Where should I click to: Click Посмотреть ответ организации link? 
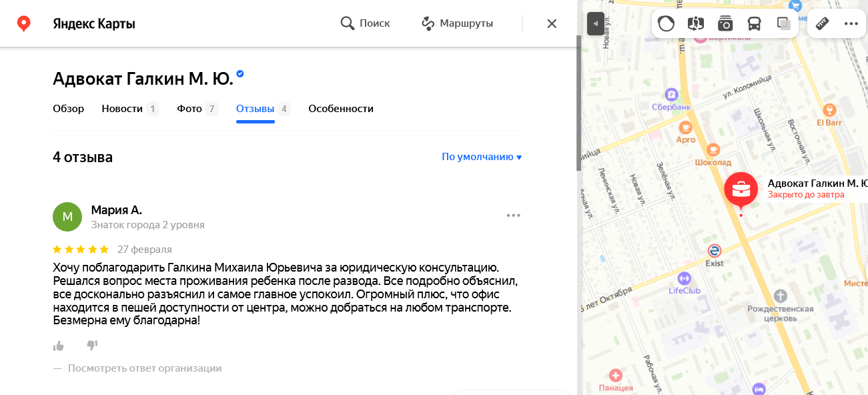coord(144,368)
